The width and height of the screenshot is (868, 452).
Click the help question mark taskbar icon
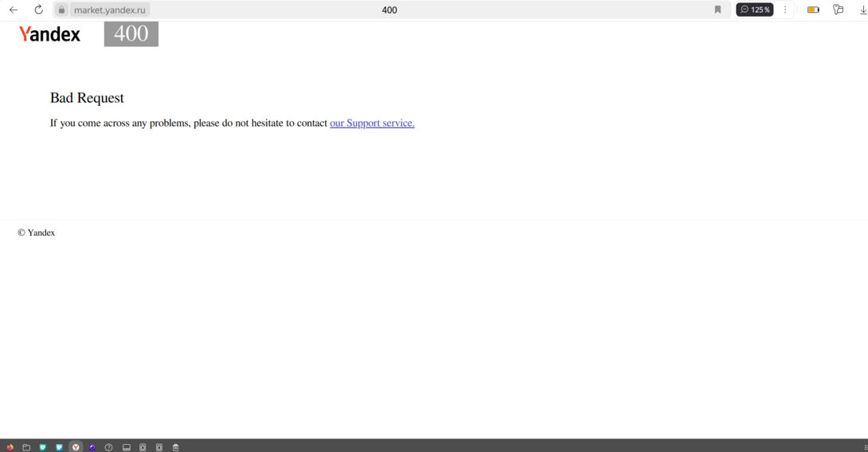coord(109,447)
